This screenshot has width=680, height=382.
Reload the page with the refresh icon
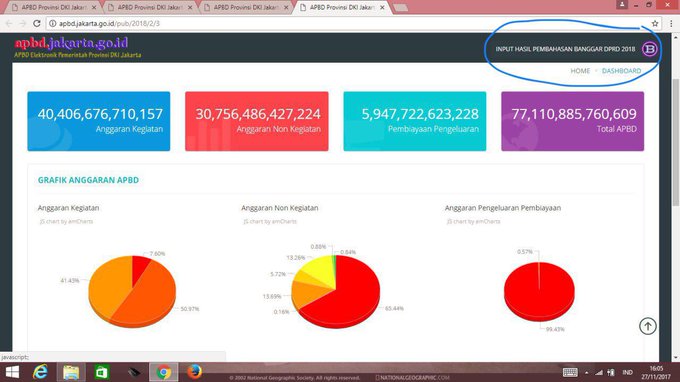pos(37,23)
